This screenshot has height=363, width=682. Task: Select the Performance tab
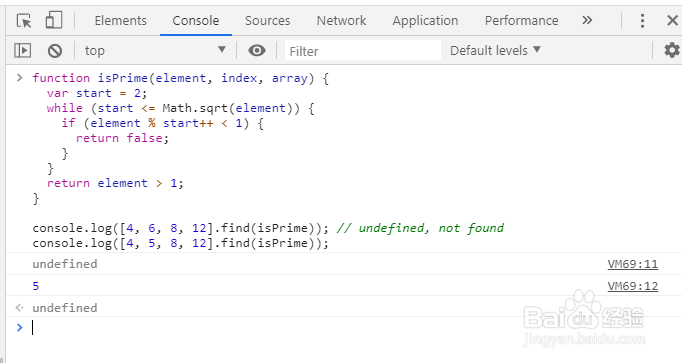click(522, 20)
